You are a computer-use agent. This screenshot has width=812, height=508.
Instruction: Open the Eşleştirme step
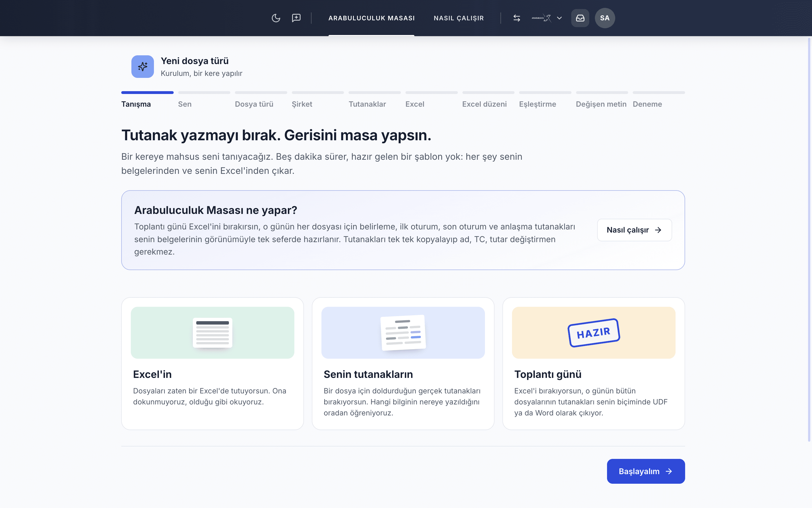538,104
